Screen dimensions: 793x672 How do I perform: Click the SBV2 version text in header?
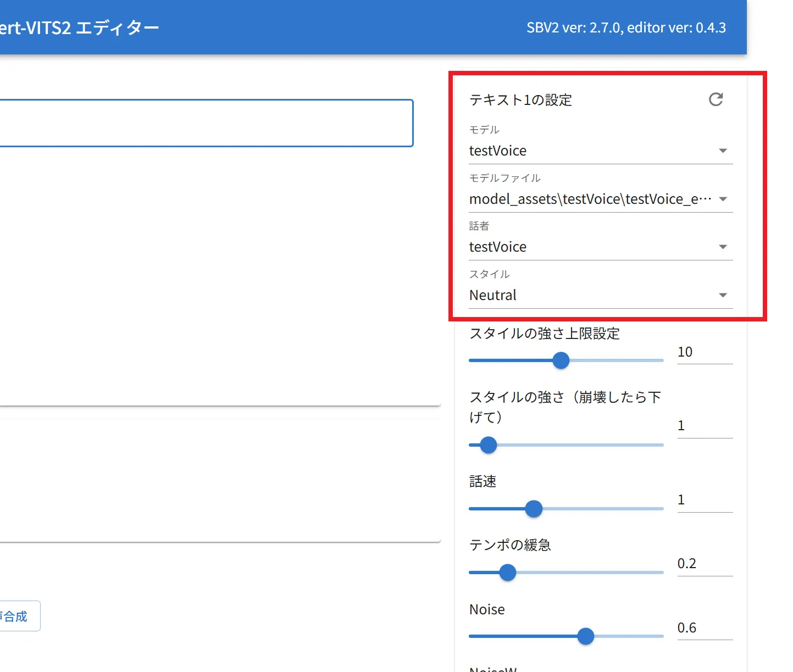626,27
